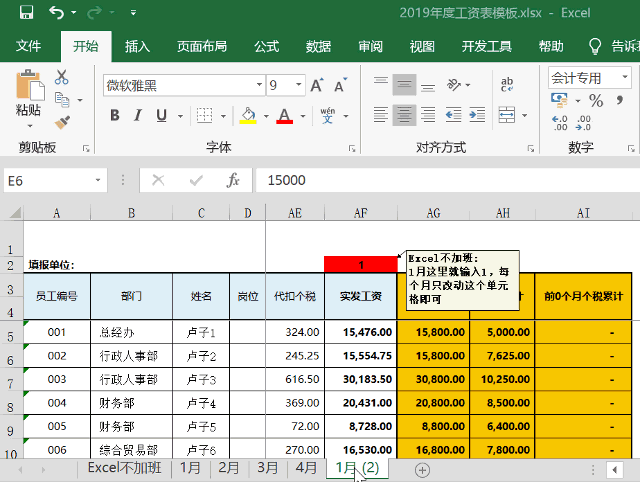Viewport: 640px width, 482px height.
Task: Click Decrease Font Size icon
Action: coord(340,85)
